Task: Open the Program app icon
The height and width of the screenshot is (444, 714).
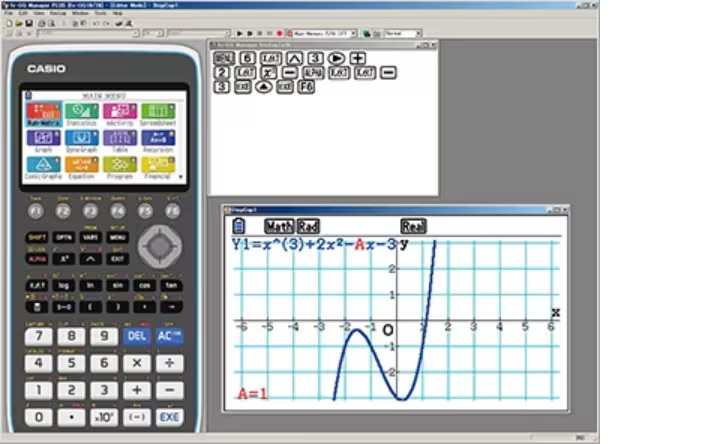Action: [119, 166]
